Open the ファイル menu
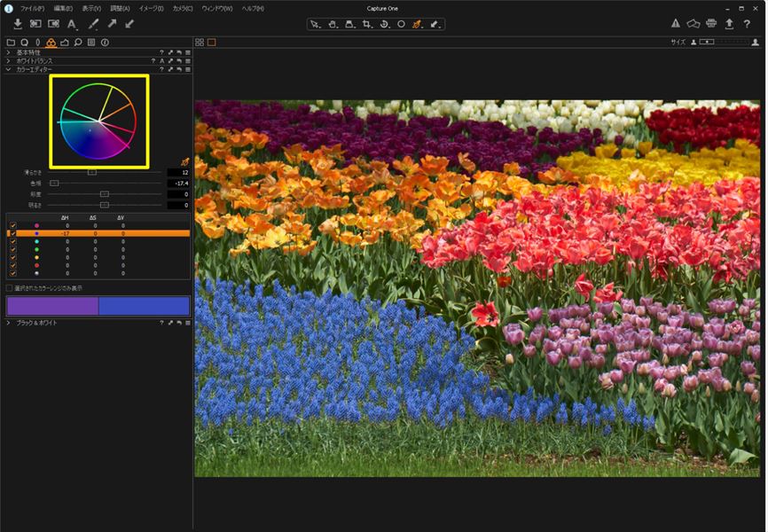Viewport: 768px width, 532px height. pyautogui.click(x=32, y=9)
